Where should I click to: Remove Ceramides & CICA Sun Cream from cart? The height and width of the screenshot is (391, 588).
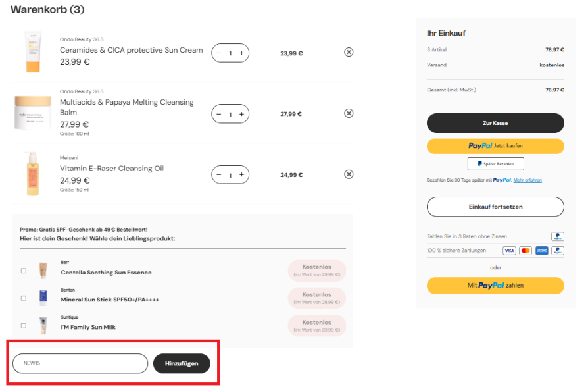pos(349,52)
